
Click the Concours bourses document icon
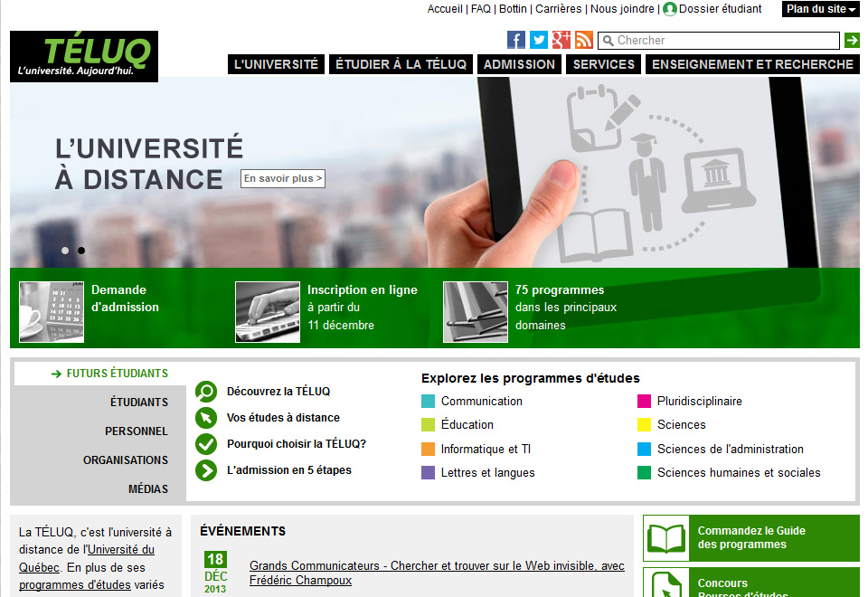point(666,583)
